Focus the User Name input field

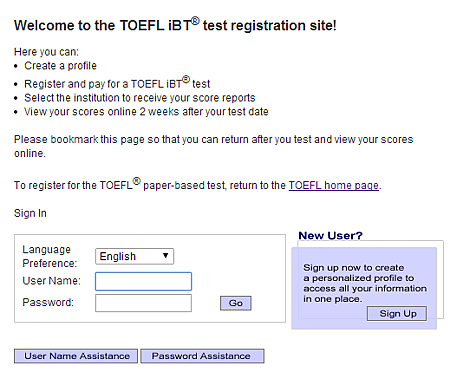click(143, 281)
